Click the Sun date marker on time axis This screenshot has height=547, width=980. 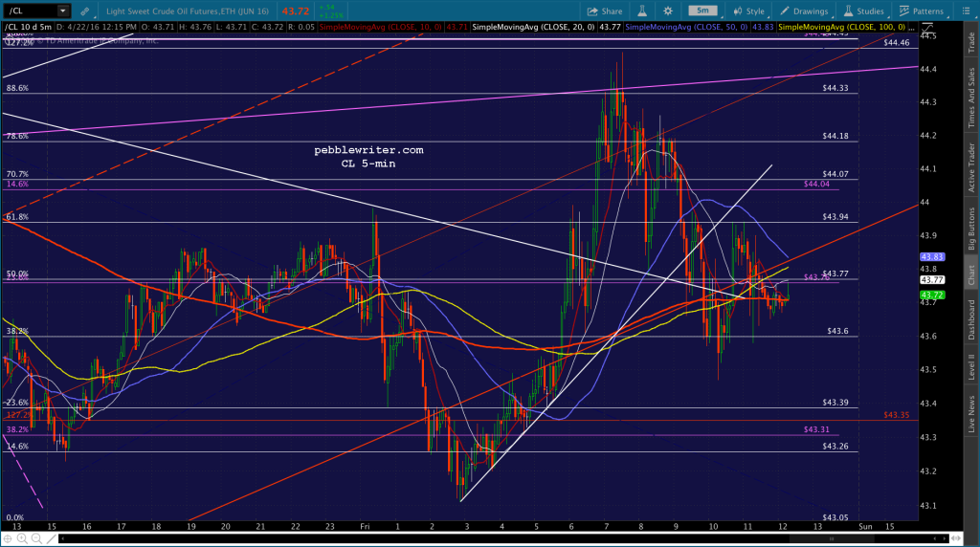[x=865, y=526]
